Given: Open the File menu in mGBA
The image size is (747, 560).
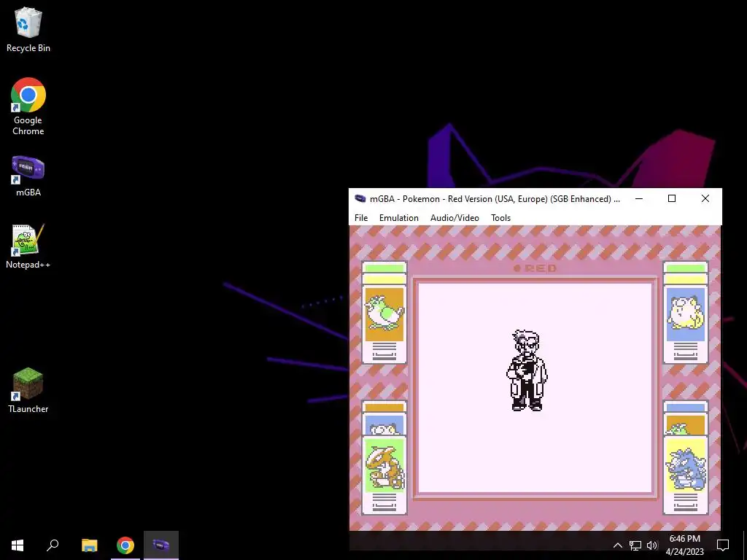Looking at the screenshot, I should coord(361,217).
